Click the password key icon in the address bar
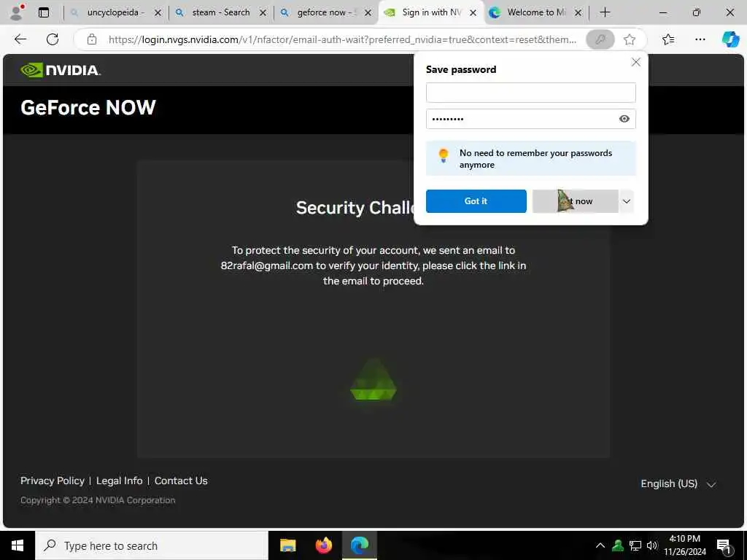Image resolution: width=747 pixels, height=560 pixels. 600,39
